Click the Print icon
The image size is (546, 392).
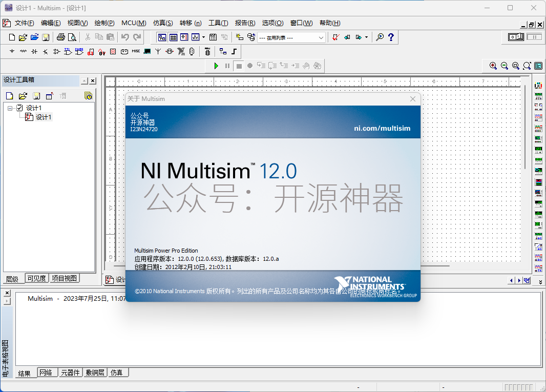pyautogui.click(x=61, y=37)
